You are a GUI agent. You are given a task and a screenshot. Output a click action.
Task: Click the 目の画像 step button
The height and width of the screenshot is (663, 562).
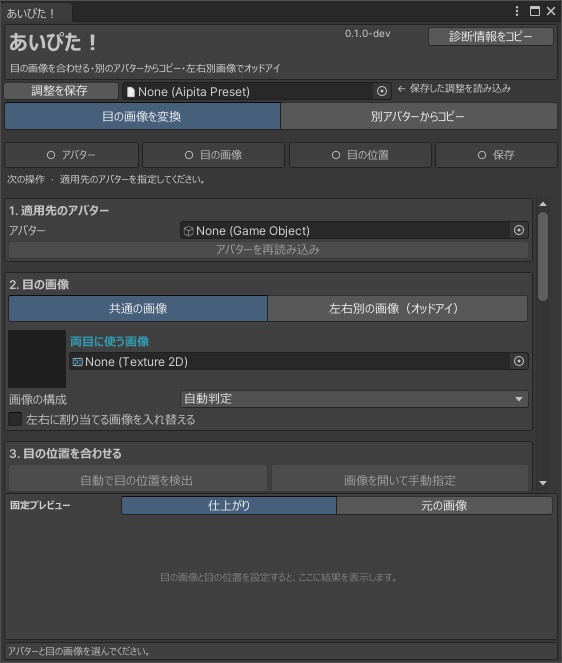click(214, 155)
